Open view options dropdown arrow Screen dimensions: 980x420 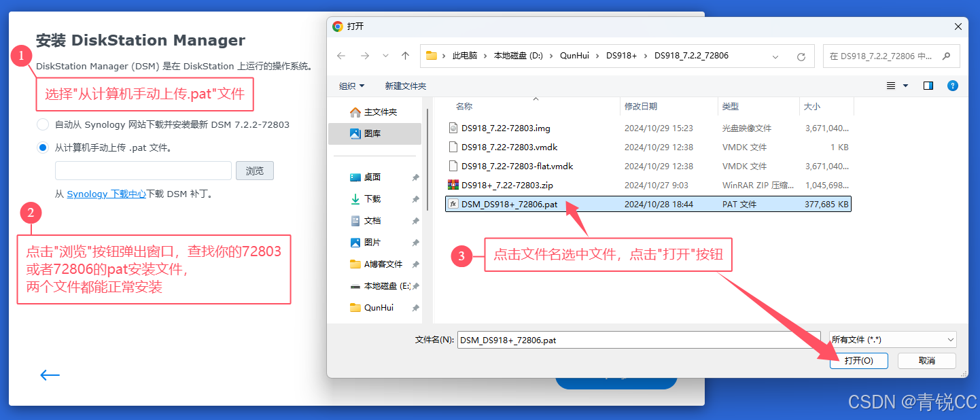coord(905,86)
